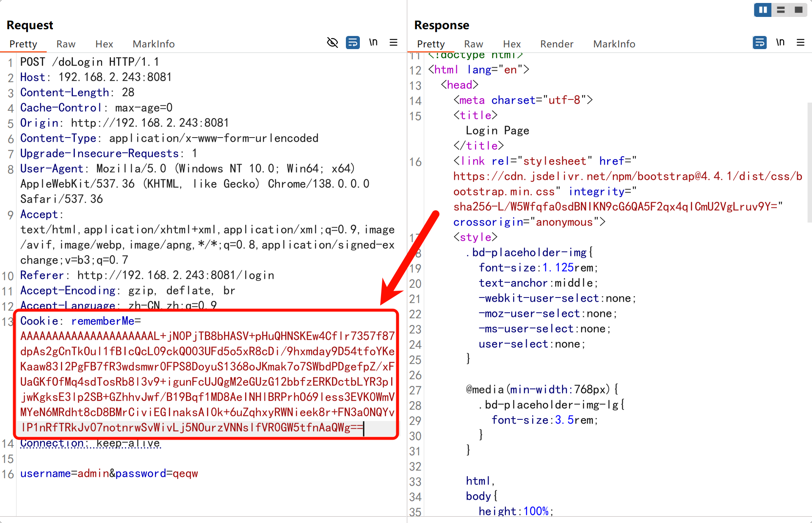812x523 pixels.
Task: Open the Response panel hamburger options menu
Action: click(800, 43)
